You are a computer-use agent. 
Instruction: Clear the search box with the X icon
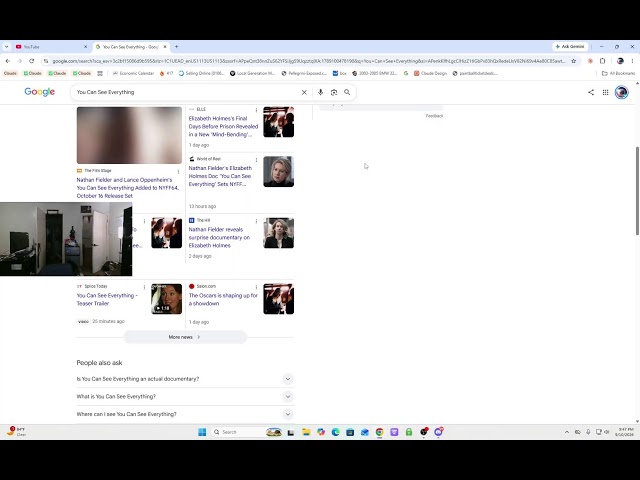pyautogui.click(x=304, y=92)
